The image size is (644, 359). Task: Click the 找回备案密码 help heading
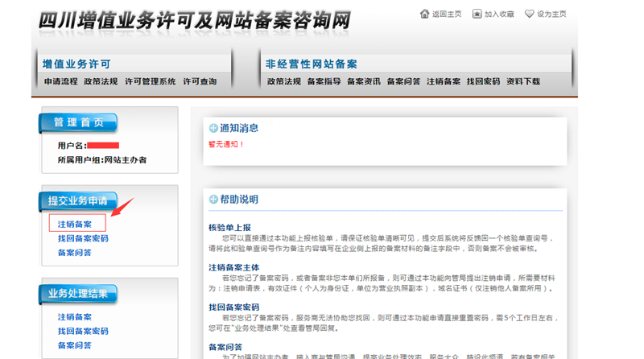pyautogui.click(x=234, y=307)
